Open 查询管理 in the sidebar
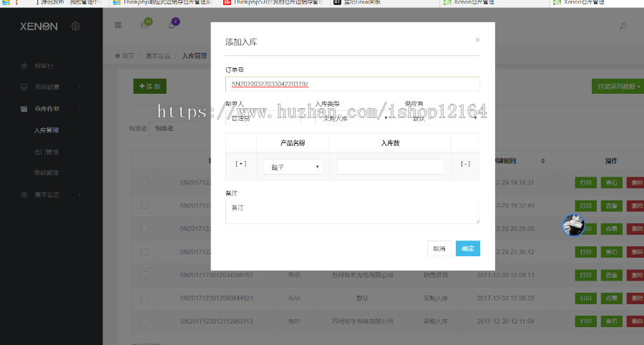This screenshot has height=345, width=644. [47, 173]
